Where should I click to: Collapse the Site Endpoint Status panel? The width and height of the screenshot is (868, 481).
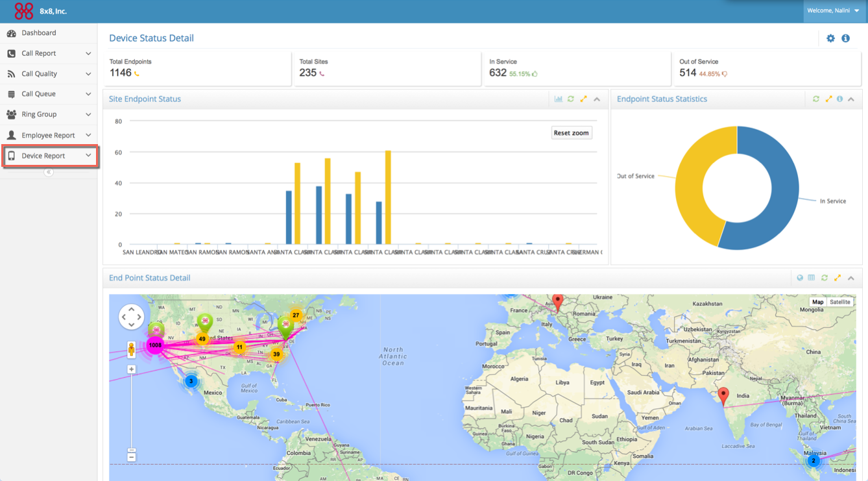click(595, 99)
